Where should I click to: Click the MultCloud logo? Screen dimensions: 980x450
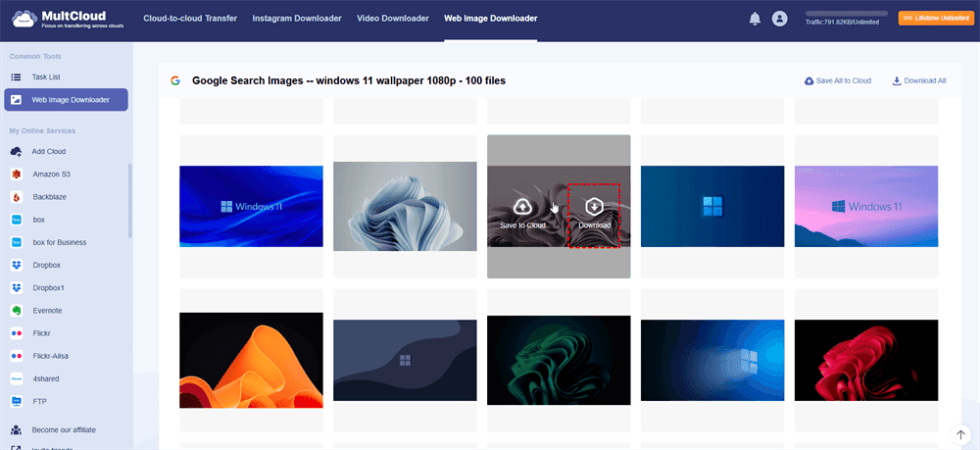tap(68, 19)
